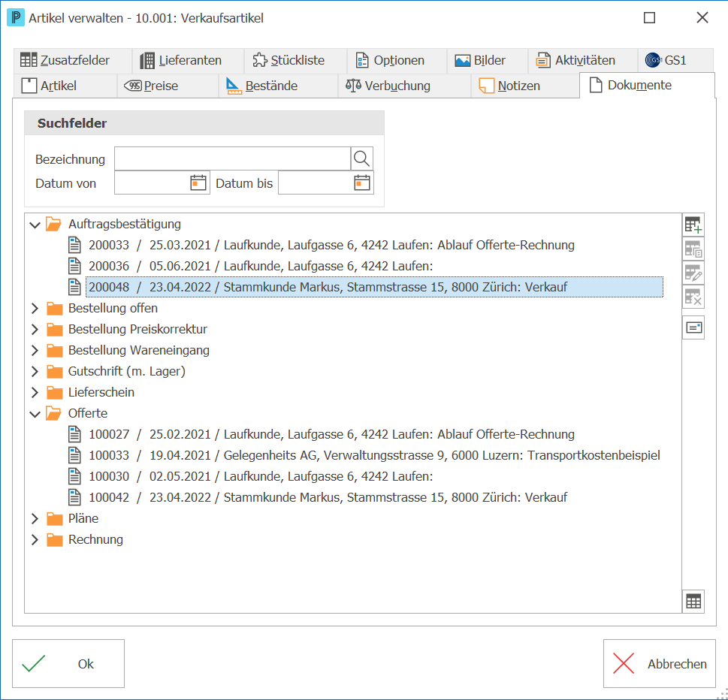Open the Datum bis calendar picker
The width and height of the screenshot is (728, 700).
click(362, 183)
